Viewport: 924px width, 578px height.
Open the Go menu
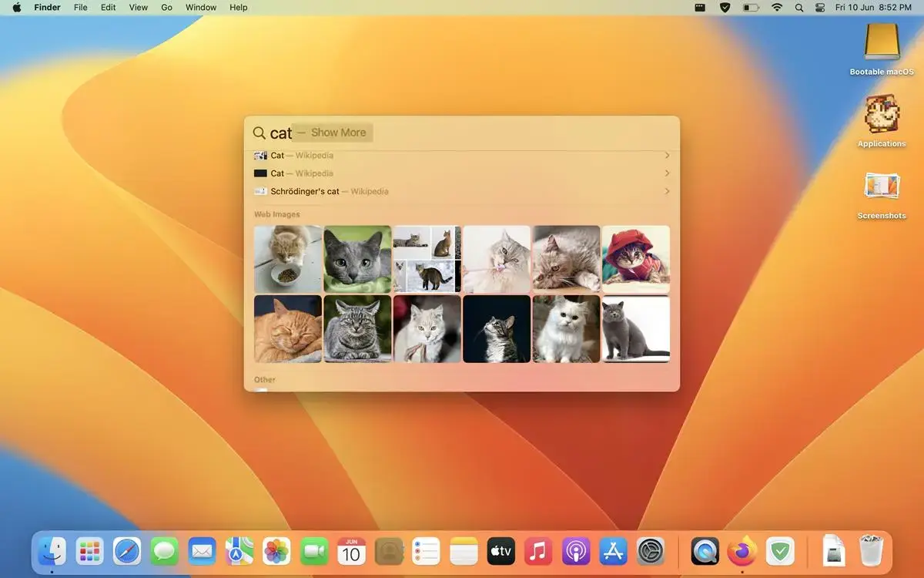click(x=166, y=7)
